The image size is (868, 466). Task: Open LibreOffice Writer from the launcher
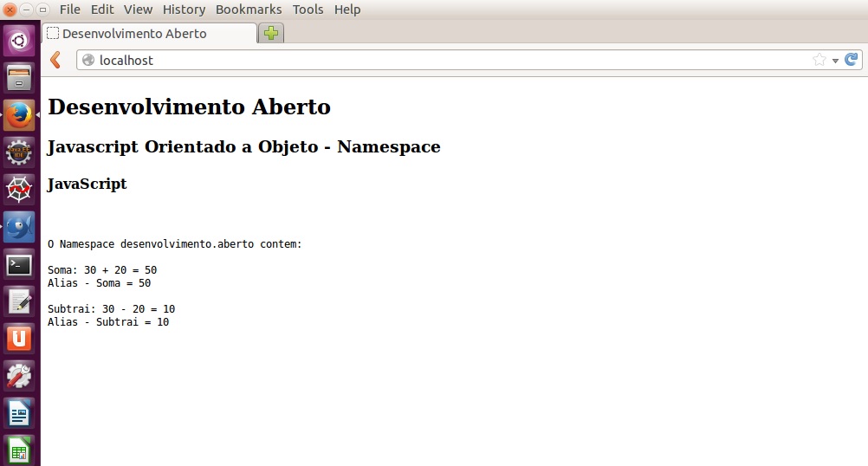click(x=19, y=413)
